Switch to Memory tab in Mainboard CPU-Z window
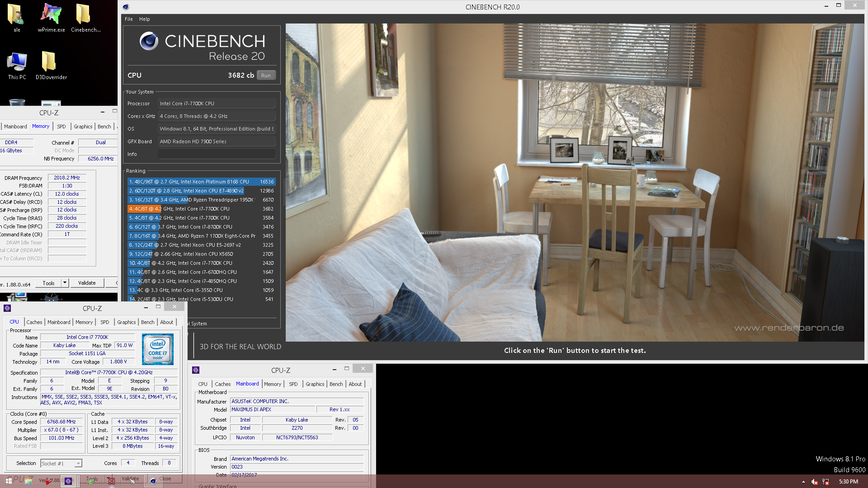 point(273,384)
